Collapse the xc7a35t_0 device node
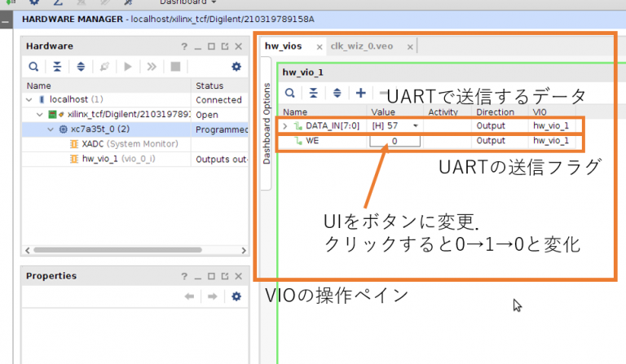This screenshot has width=626, height=364. (51, 129)
